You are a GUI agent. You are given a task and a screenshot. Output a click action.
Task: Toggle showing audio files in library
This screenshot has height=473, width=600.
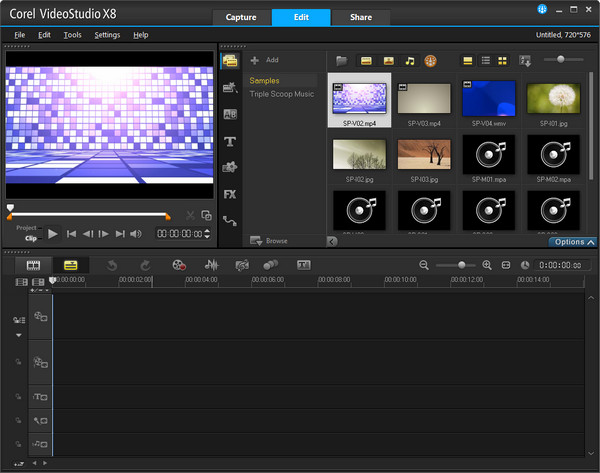(x=410, y=61)
